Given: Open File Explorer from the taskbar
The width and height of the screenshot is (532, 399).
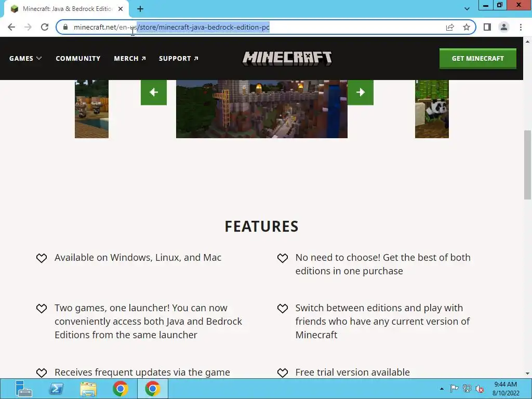Looking at the screenshot, I should point(88,389).
